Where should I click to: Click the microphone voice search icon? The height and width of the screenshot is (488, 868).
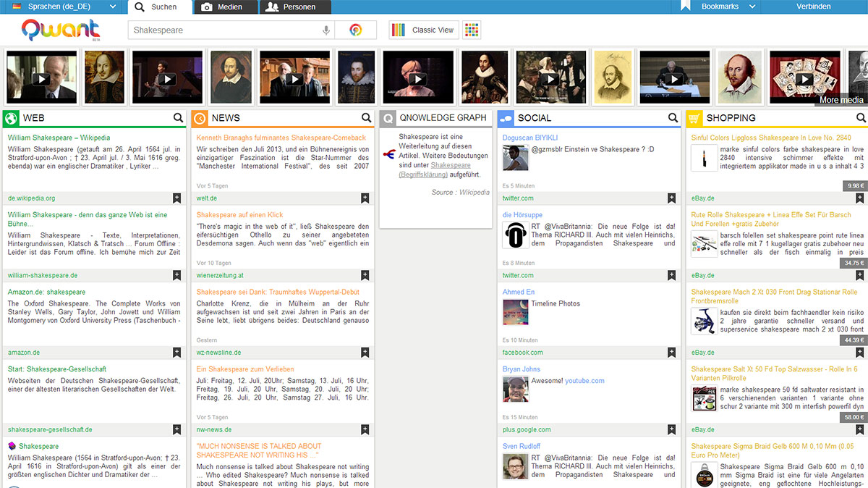pyautogui.click(x=326, y=30)
